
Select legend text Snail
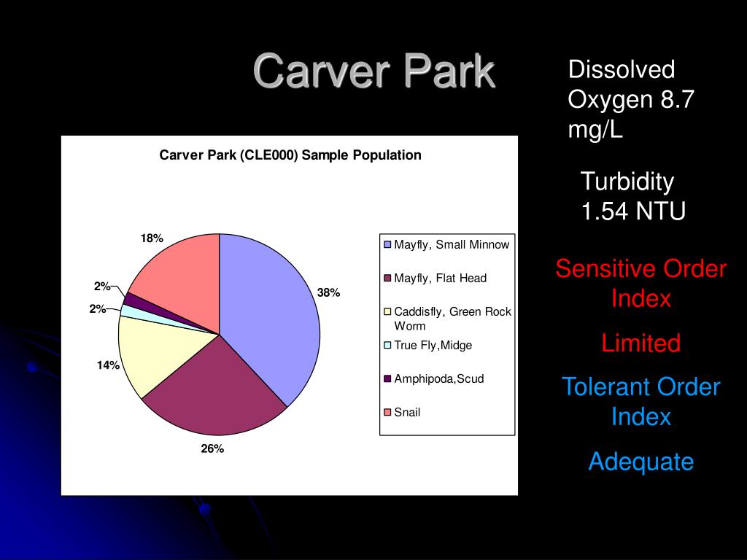pos(407,412)
